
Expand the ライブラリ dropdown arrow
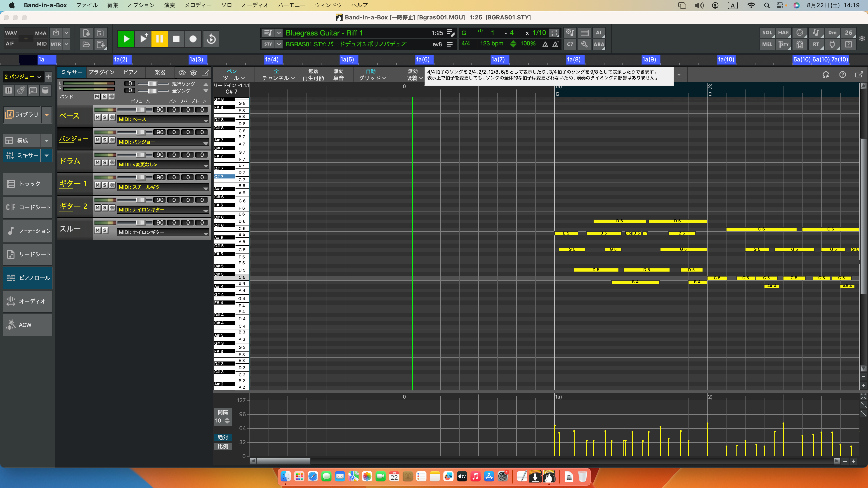[47, 115]
